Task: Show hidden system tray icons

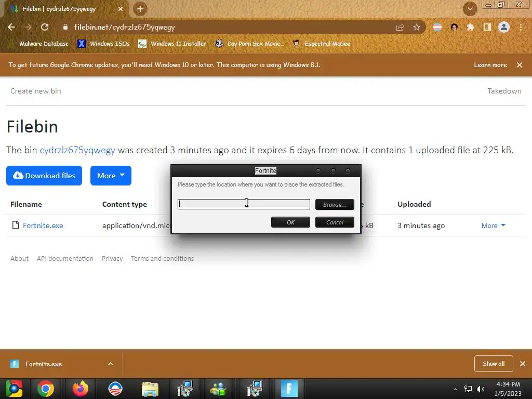Action: tap(455, 389)
